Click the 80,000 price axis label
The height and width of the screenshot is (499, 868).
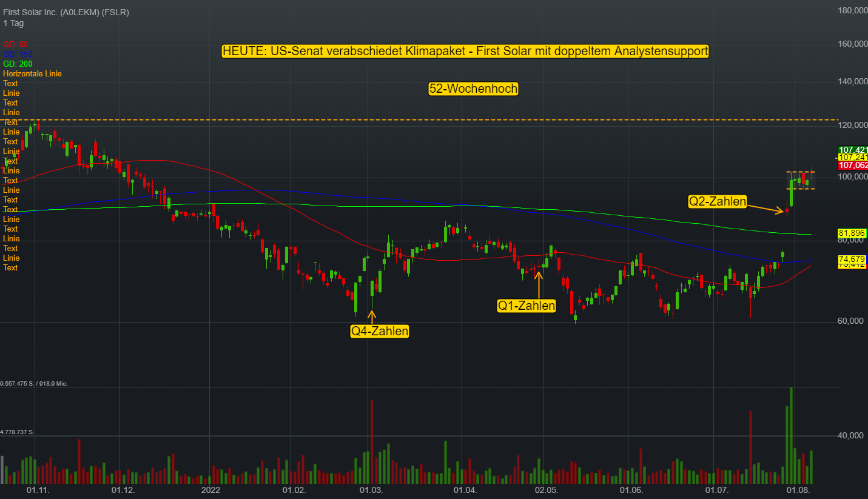pyautogui.click(x=850, y=240)
